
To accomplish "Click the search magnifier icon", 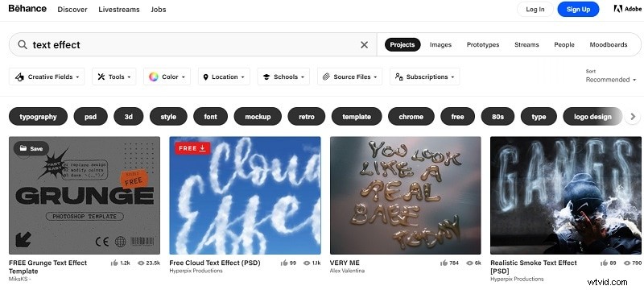I will tap(23, 45).
